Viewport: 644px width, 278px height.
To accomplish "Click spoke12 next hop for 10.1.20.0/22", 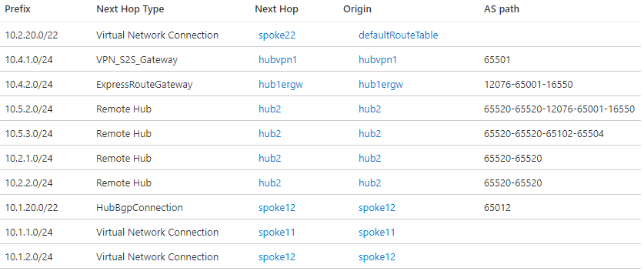I will pos(277,208).
